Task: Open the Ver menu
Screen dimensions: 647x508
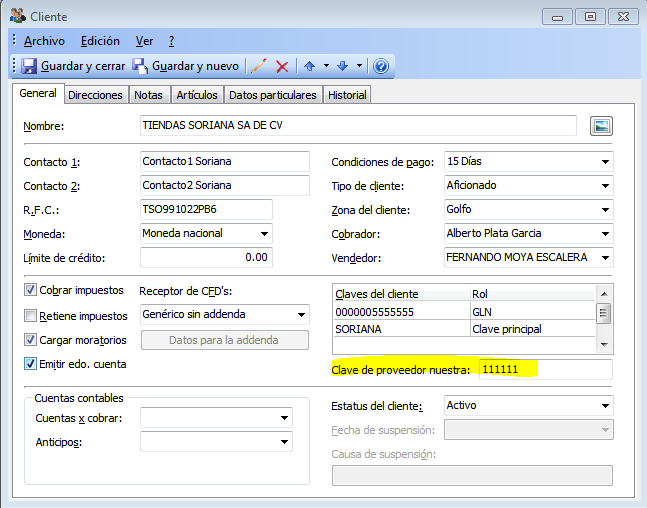Action: (x=144, y=41)
